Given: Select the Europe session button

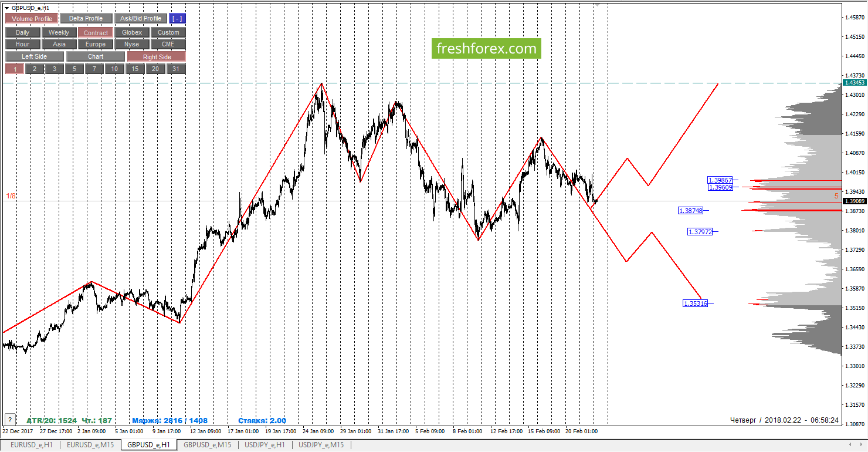Looking at the screenshot, I should [96, 44].
